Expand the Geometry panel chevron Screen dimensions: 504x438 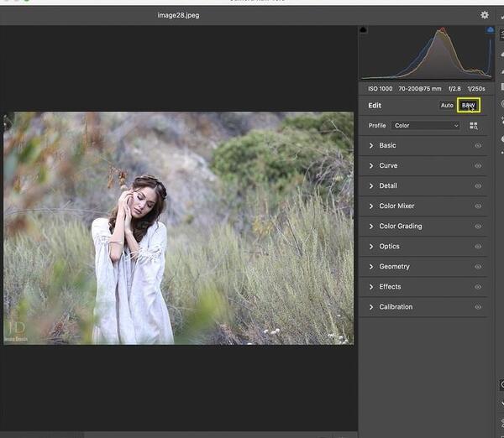click(371, 267)
